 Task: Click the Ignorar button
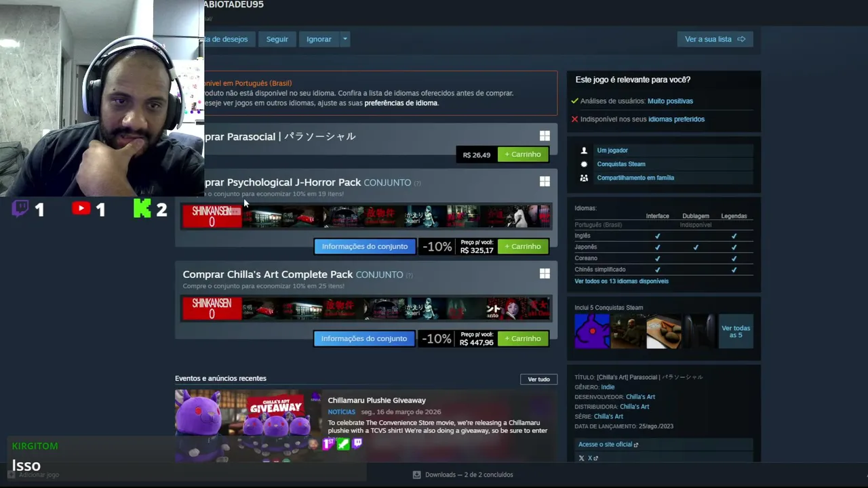point(319,39)
